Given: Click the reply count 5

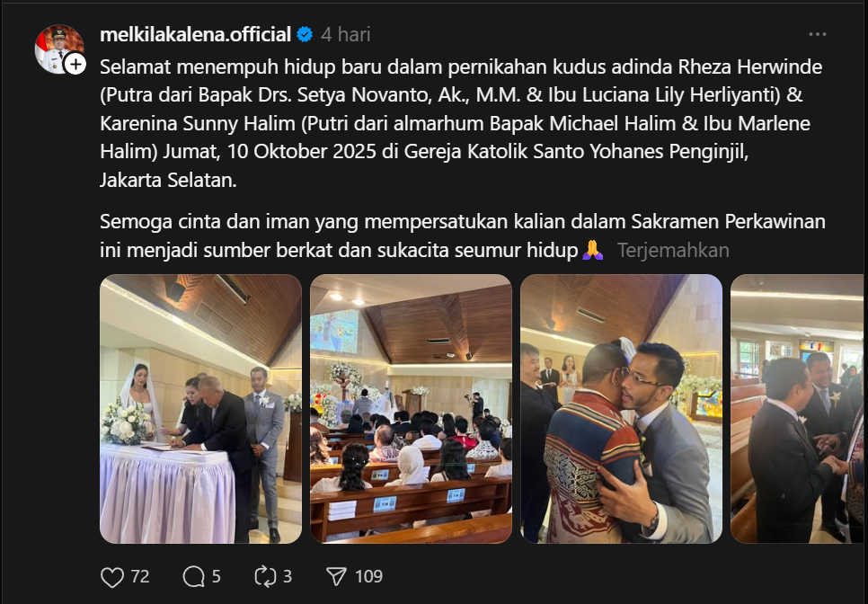Looking at the screenshot, I should tap(217, 577).
